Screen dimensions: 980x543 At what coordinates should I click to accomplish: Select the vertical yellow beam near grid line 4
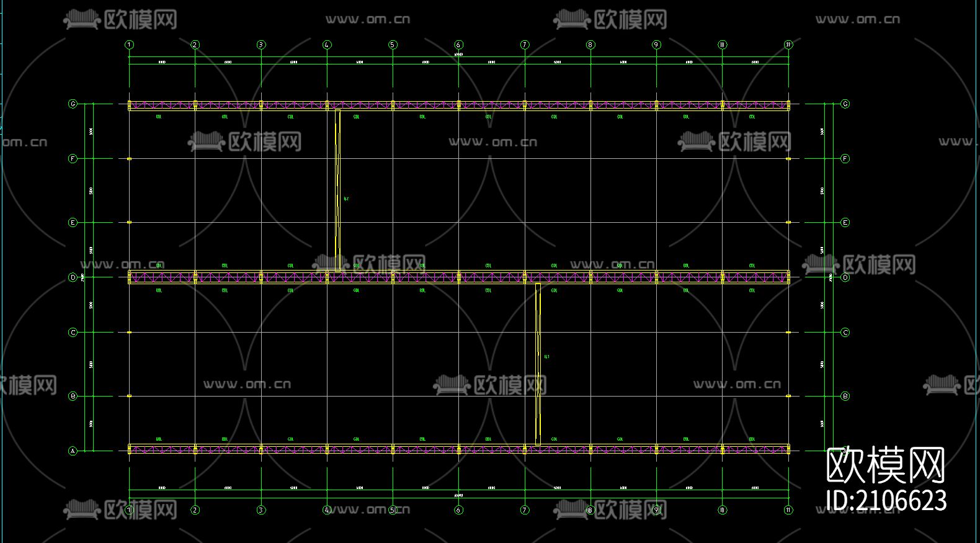click(x=337, y=191)
